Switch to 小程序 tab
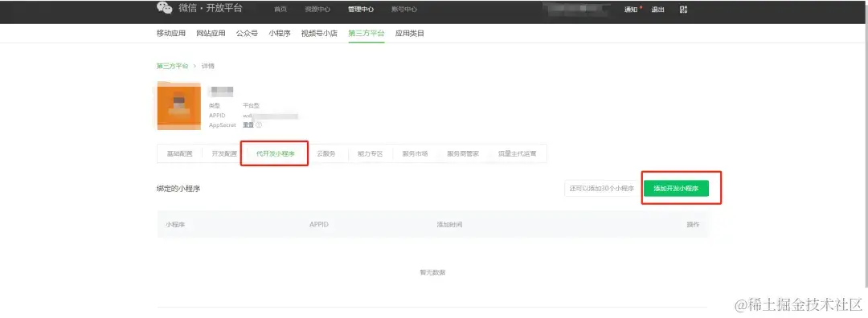 (x=280, y=33)
